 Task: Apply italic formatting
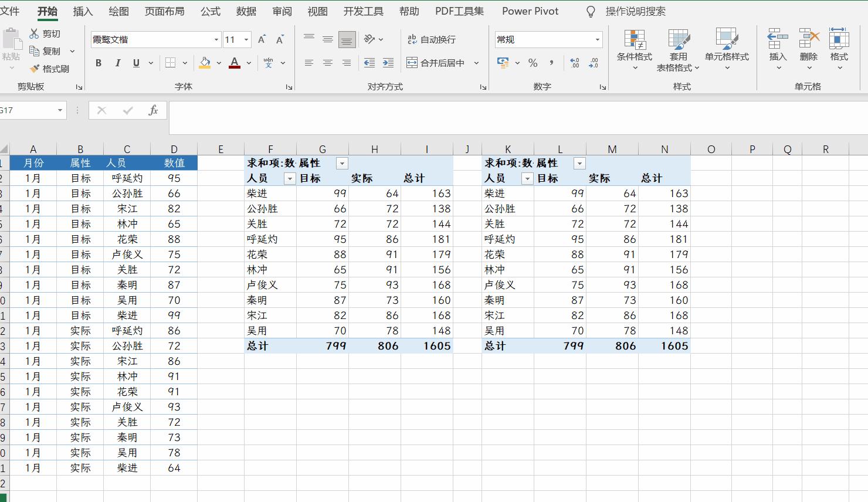point(117,63)
